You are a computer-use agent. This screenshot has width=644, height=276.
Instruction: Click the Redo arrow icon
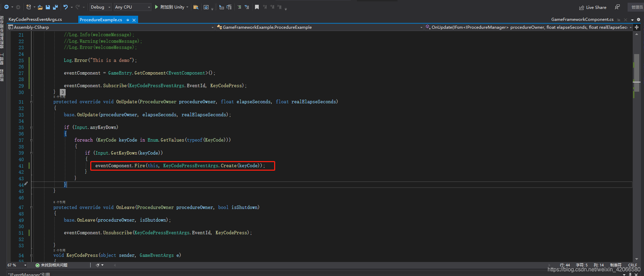[x=78, y=7]
